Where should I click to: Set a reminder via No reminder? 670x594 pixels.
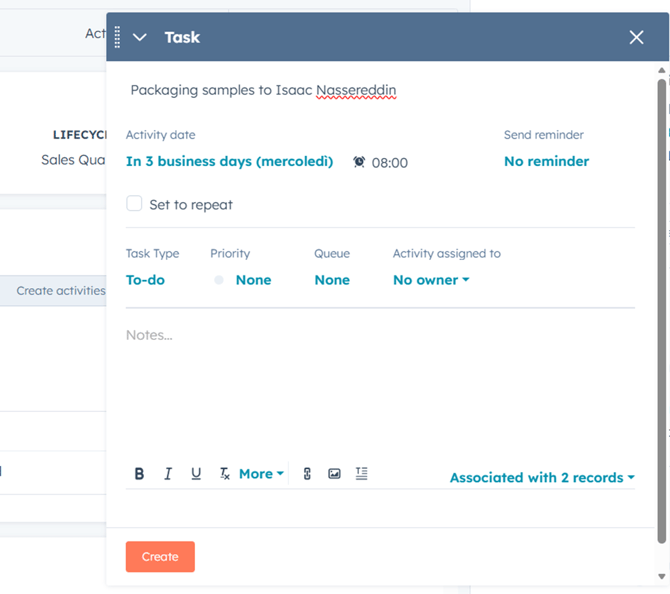coord(546,161)
